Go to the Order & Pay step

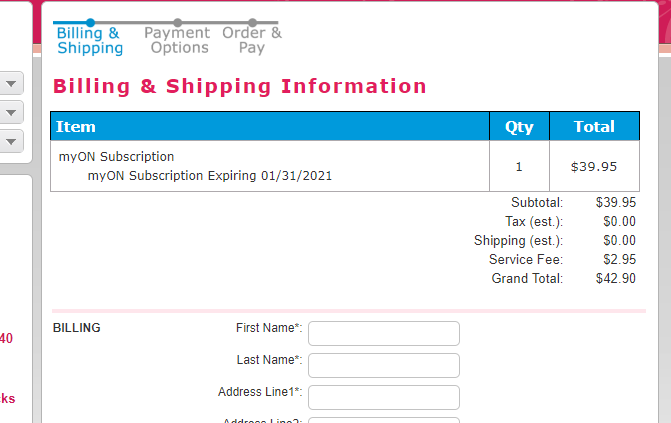pyautogui.click(x=252, y=41)
